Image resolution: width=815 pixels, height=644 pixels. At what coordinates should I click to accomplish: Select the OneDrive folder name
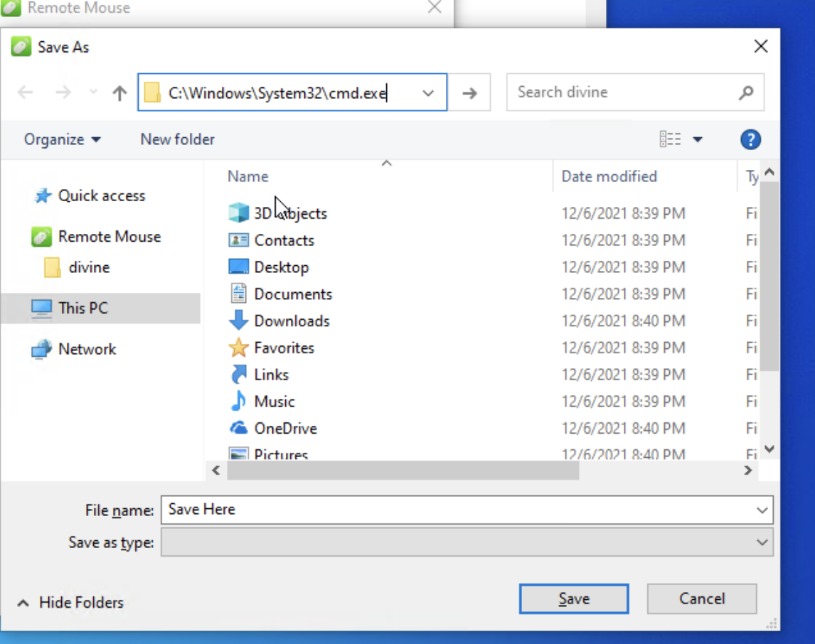coord(286,429)
